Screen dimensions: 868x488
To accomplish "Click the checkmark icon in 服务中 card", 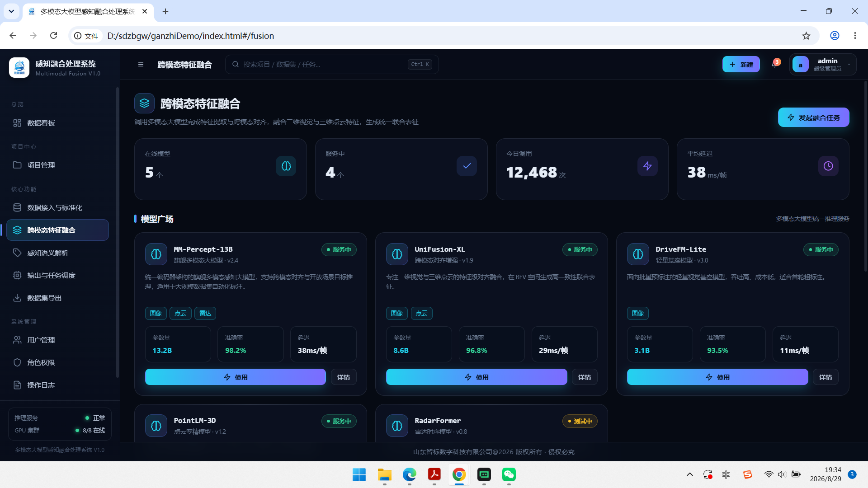I will pyautogui.click(x=467, y=166).
